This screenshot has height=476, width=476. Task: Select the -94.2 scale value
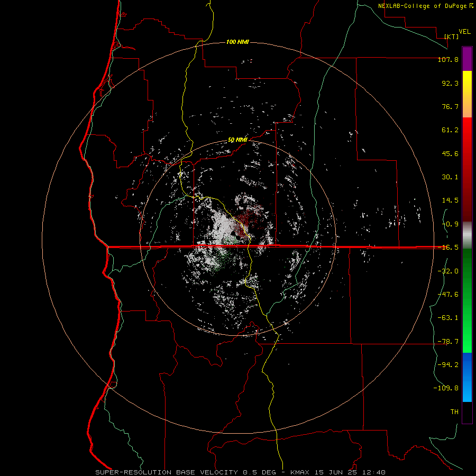[448, 365]
